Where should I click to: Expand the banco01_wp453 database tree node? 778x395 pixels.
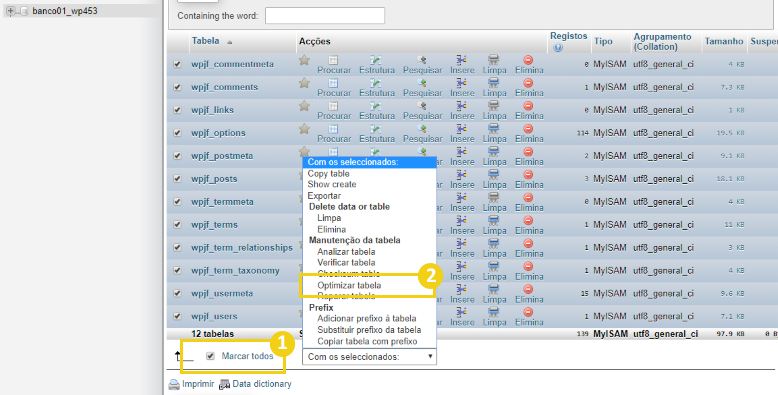tap(10, 11)
